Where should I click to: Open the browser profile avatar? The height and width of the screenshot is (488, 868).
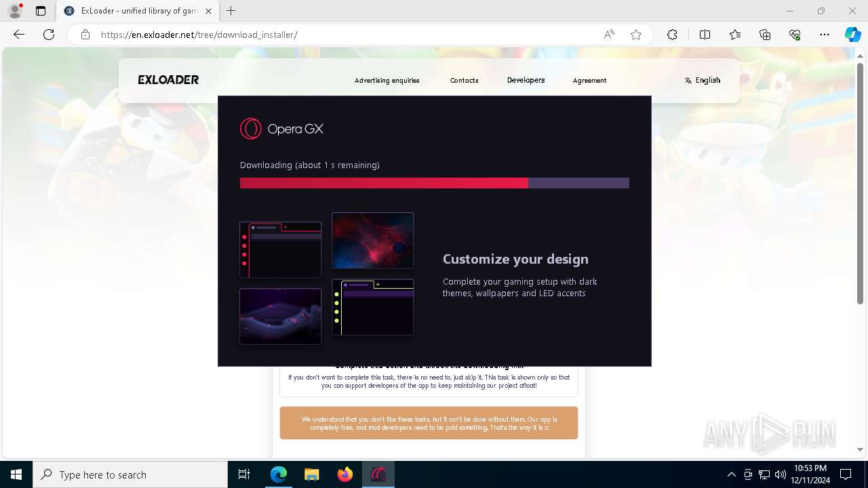(x=15, y=11)
